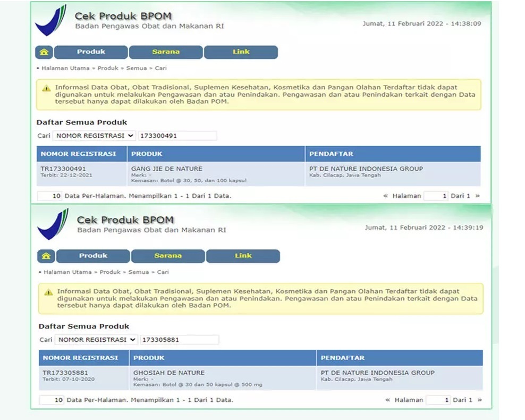Click Produk breadcrumb in the top panel

pyautogui.click(x=108, y=68)
